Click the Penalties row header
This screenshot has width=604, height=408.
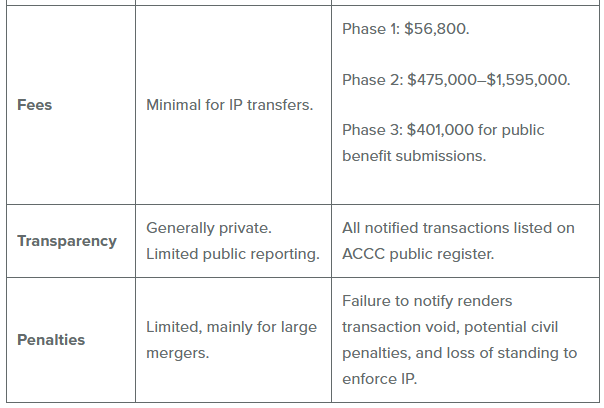(x=51, y=340)
